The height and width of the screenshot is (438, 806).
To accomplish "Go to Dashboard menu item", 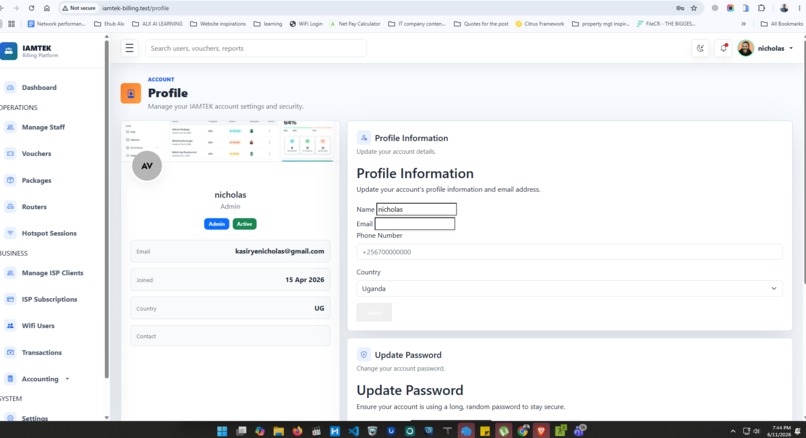I will point(39,87).
